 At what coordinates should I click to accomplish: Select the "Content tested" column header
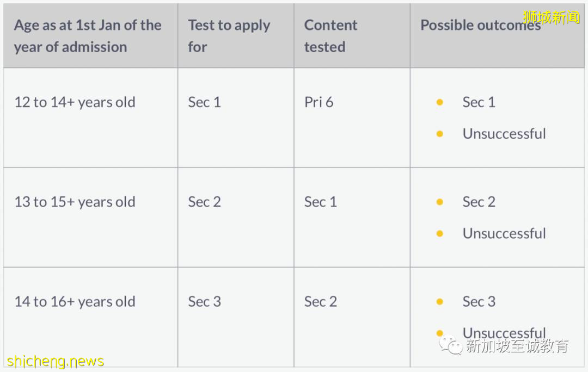tap(330, 36)
